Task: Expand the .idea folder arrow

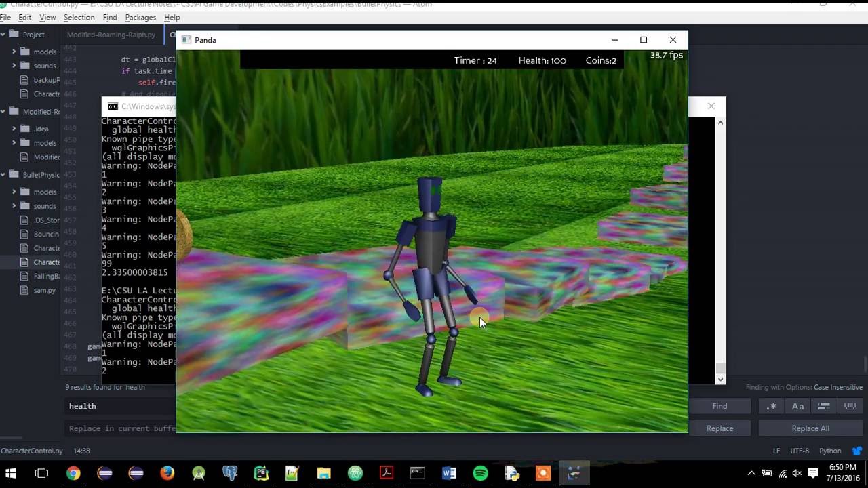Action: pyautogui.click(x=14, y=128)
